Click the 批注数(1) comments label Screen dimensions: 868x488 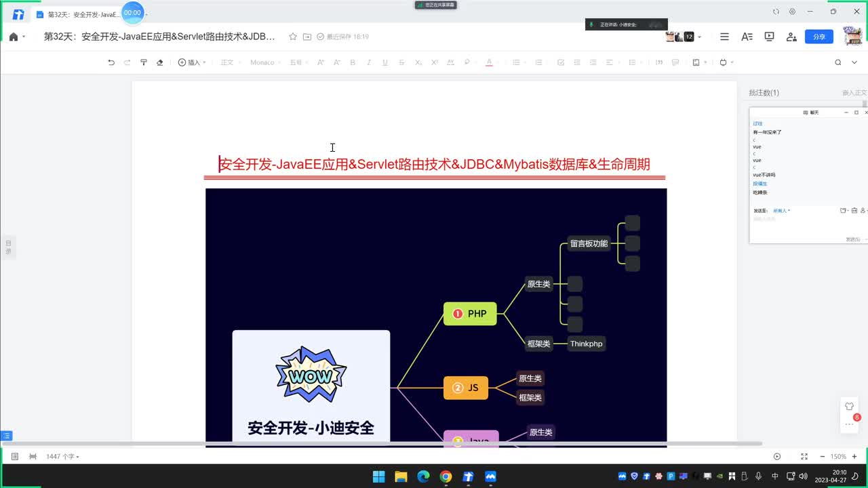[x=764, y=93]
